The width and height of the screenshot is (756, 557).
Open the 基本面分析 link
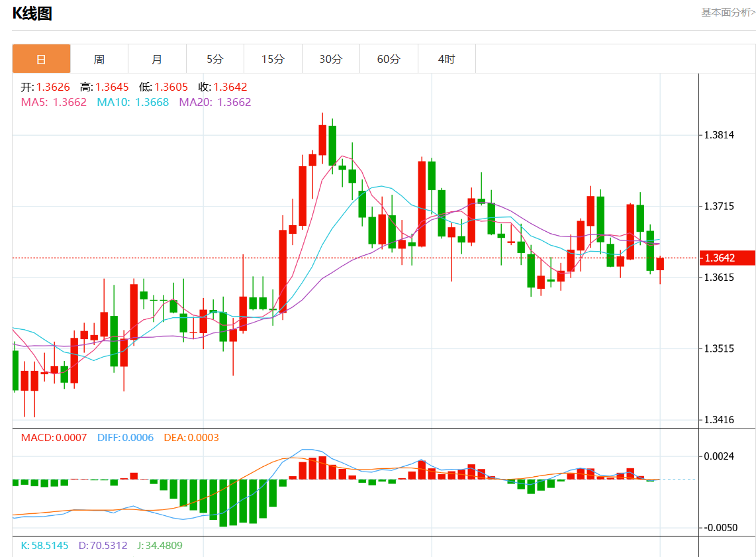click(x=728, y=13)
